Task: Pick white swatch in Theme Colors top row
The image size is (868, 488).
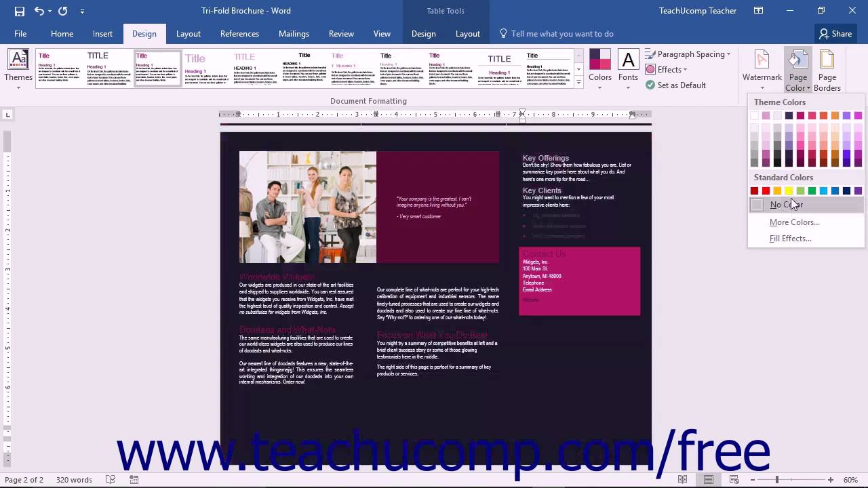Action: click(x=754, y=115)
